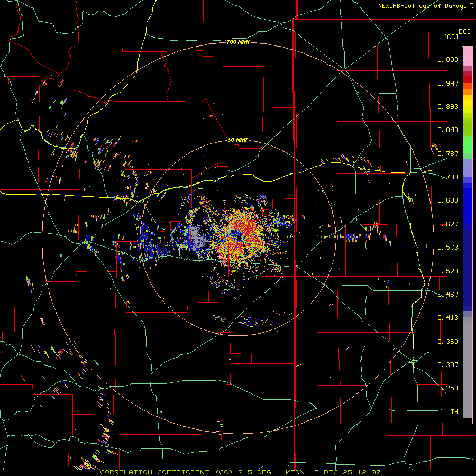Click the pink top color of the scale bar
Screen dimensions: 476x476
[467, 57]
